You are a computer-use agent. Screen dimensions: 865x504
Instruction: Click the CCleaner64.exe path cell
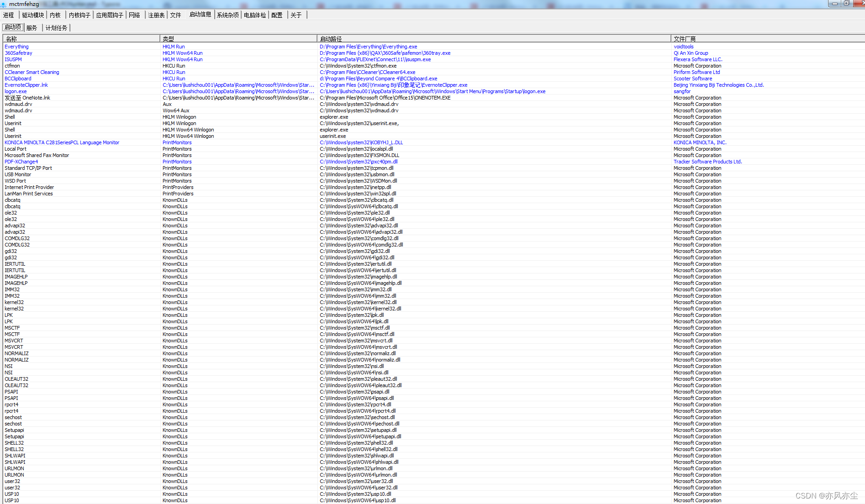(367, 72)
